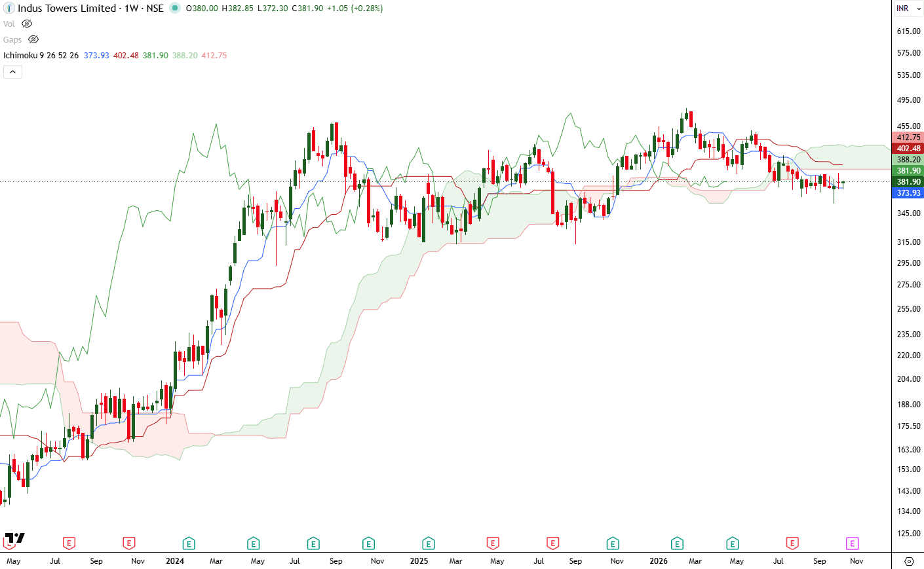Click the 615.00 price axis label
This screenshot has height=569, width=924.
click(908, 31)
